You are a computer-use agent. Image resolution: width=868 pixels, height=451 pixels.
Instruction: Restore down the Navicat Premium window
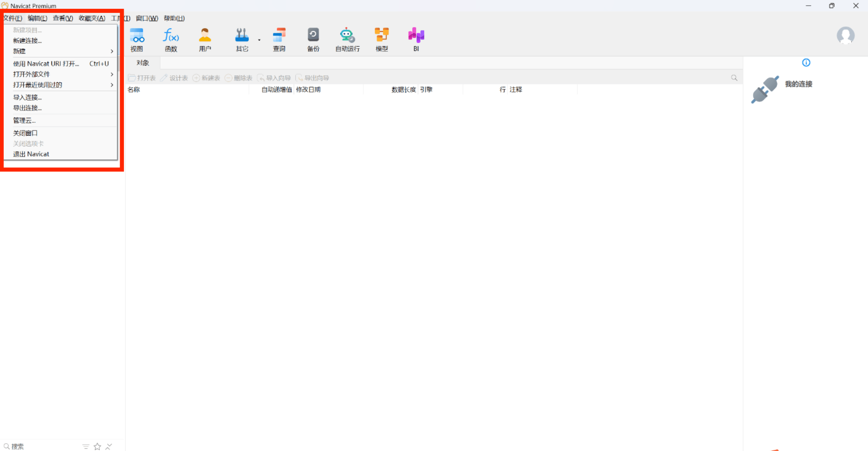[832, 6]
